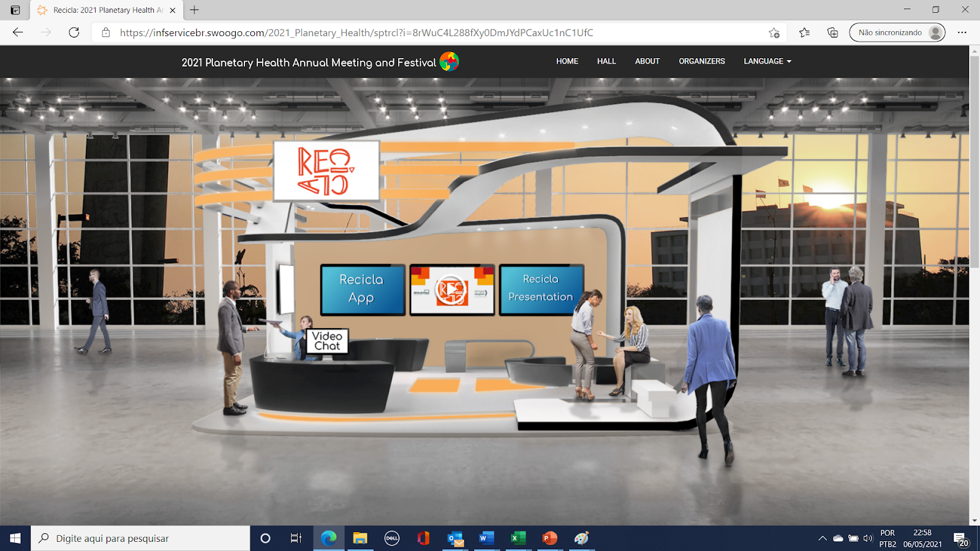This screenshot has height=551, width=980.
Task: Open the clock and calendar
Action: pos(922,539)
